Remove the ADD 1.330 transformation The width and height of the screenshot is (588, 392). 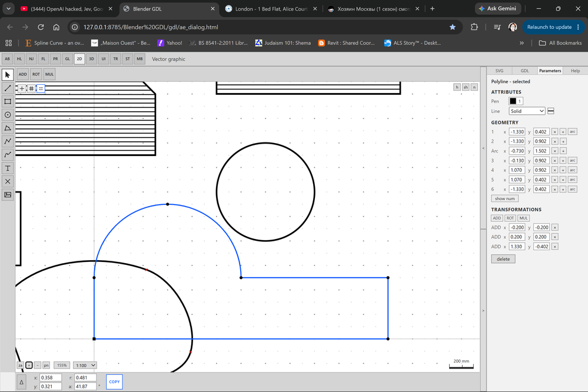point(554,247)
